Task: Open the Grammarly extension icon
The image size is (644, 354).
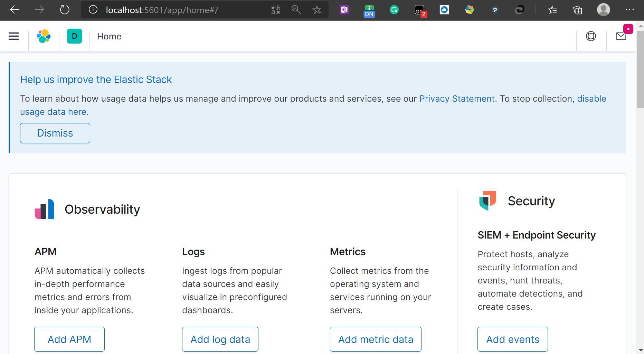Action: coord(394,10)
